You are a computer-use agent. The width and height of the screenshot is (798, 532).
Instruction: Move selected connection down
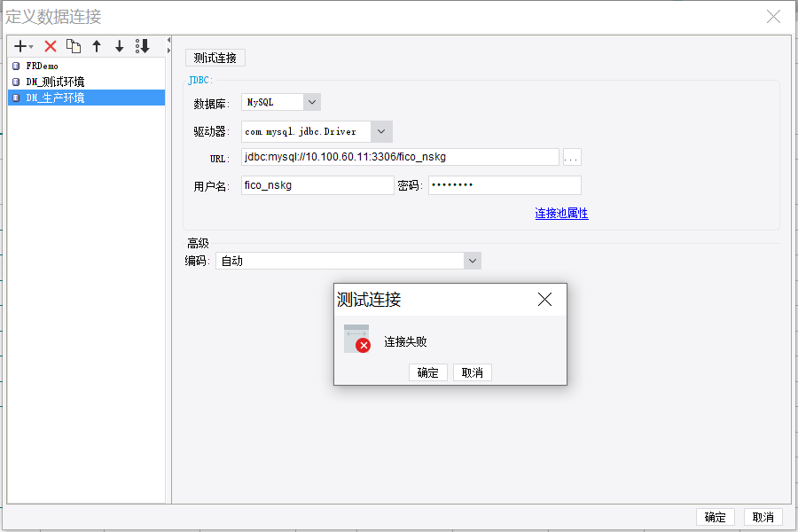click(x=119, y=46)
